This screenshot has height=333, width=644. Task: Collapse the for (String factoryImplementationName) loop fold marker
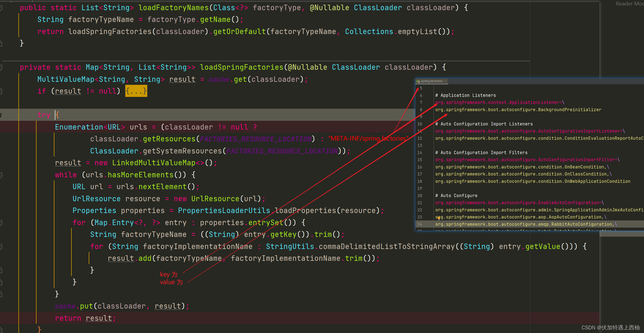[x=1, y=247]
